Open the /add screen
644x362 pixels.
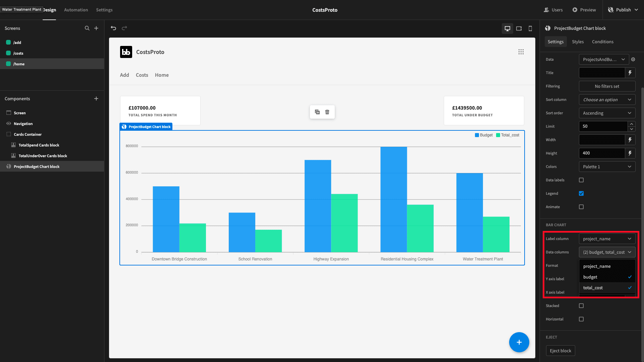pyautogui.click(x=52, y=43)
